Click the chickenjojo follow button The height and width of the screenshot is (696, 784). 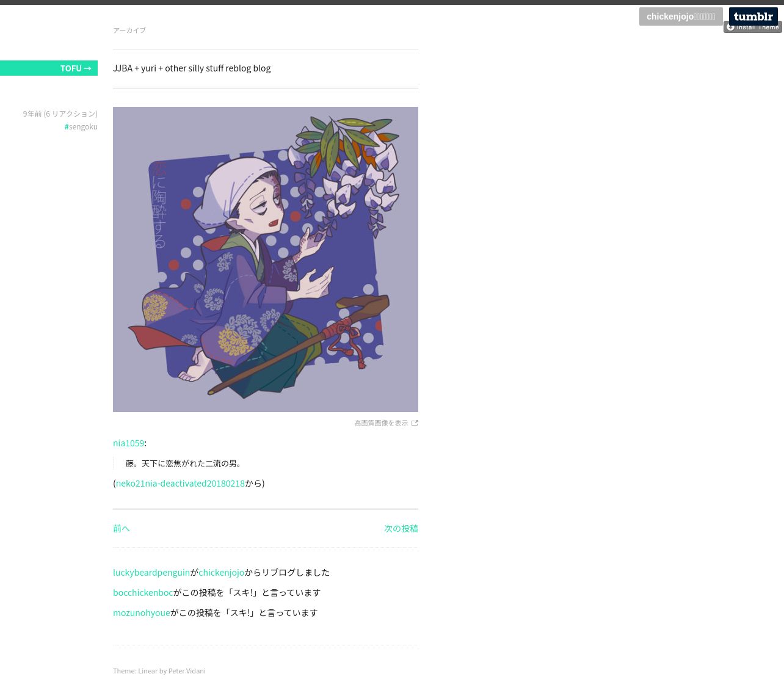pyautogui.click(x=681, y=16)
